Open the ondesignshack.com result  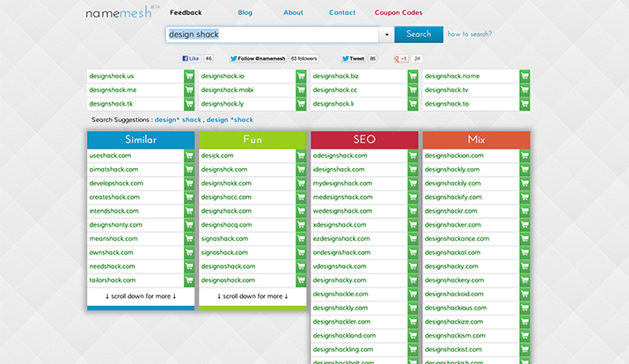(342, 252)
